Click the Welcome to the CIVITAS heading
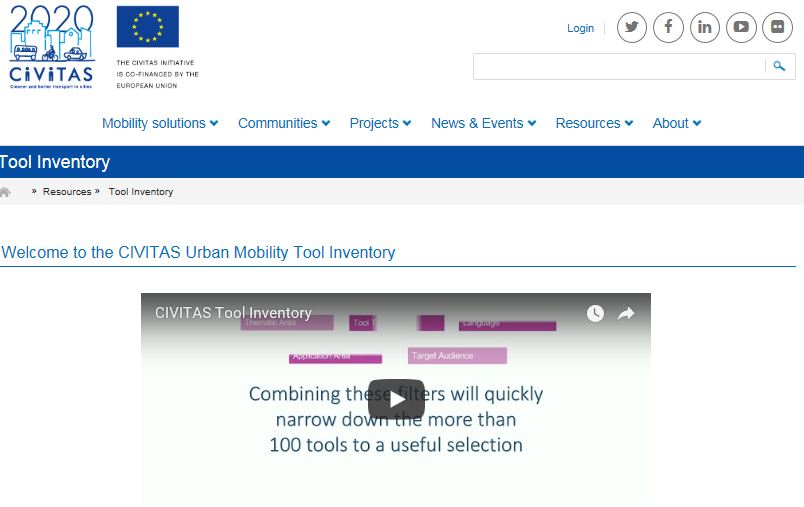 198,252
